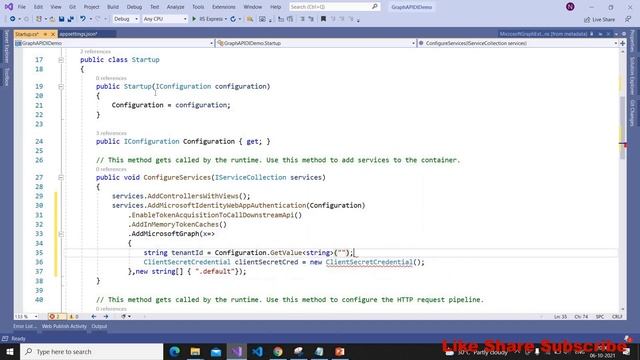
Task: Click the Find in Files toolbar icon
Action: pos(250,19)
